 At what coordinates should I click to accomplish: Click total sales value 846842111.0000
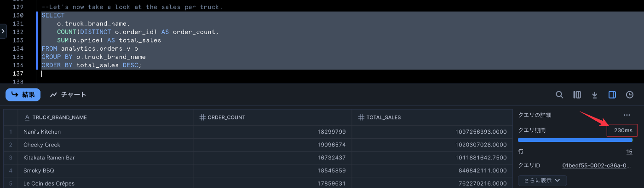[x=483, y=170]
